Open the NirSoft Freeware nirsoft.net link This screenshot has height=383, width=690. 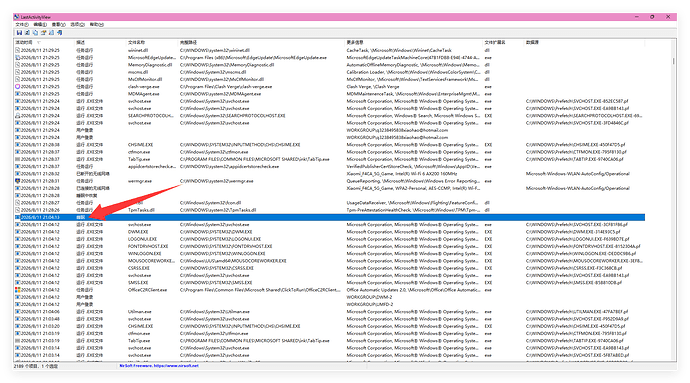point(159,366)
